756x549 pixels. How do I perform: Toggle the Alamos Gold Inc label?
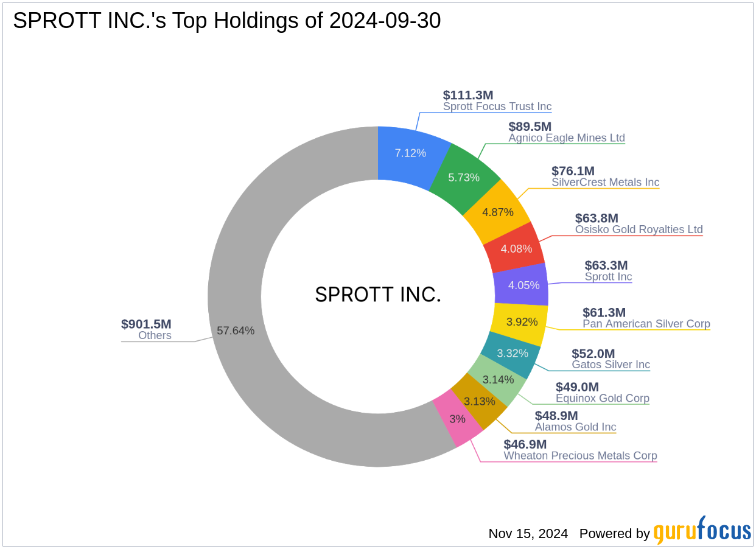click(x=575, y=427)
